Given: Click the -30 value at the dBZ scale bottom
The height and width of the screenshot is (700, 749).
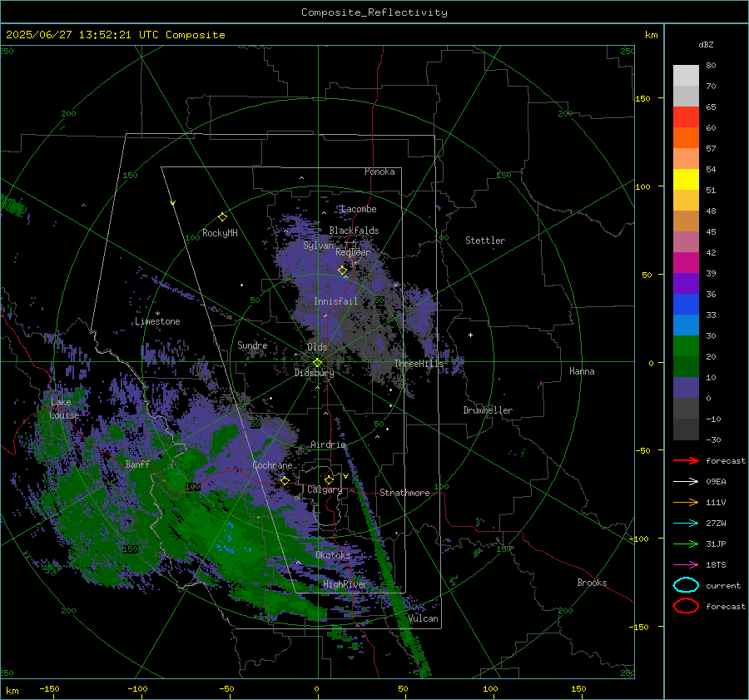Looking at the screenshot, I should point(713,439).
